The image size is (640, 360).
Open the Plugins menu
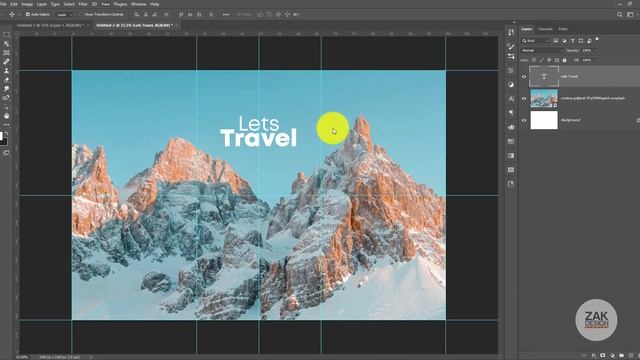(120, 4)
